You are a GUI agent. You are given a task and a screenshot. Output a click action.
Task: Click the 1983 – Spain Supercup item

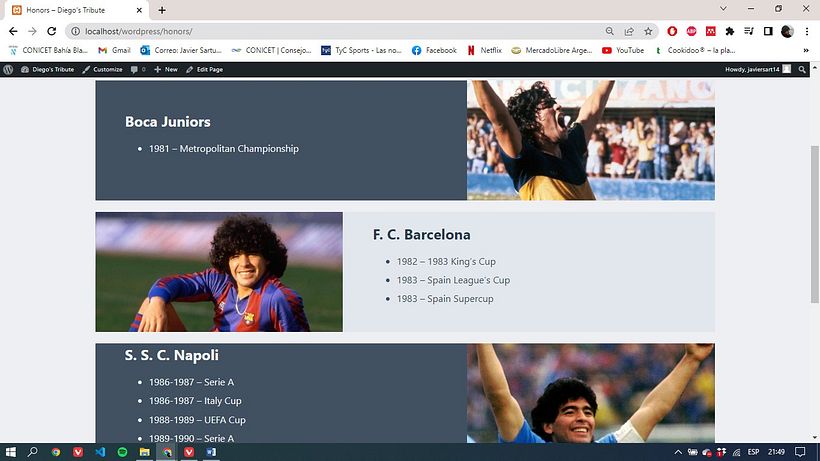tap(445, 299)
